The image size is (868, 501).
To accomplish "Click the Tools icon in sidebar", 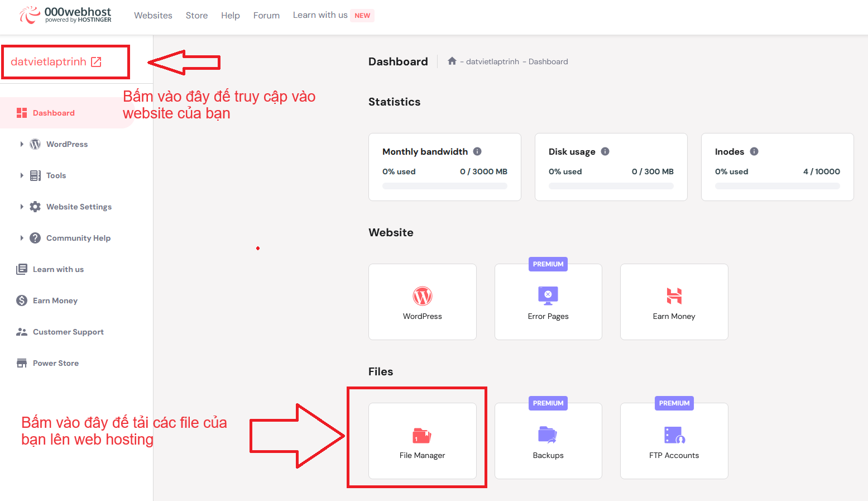I will [x=35, y=175].
